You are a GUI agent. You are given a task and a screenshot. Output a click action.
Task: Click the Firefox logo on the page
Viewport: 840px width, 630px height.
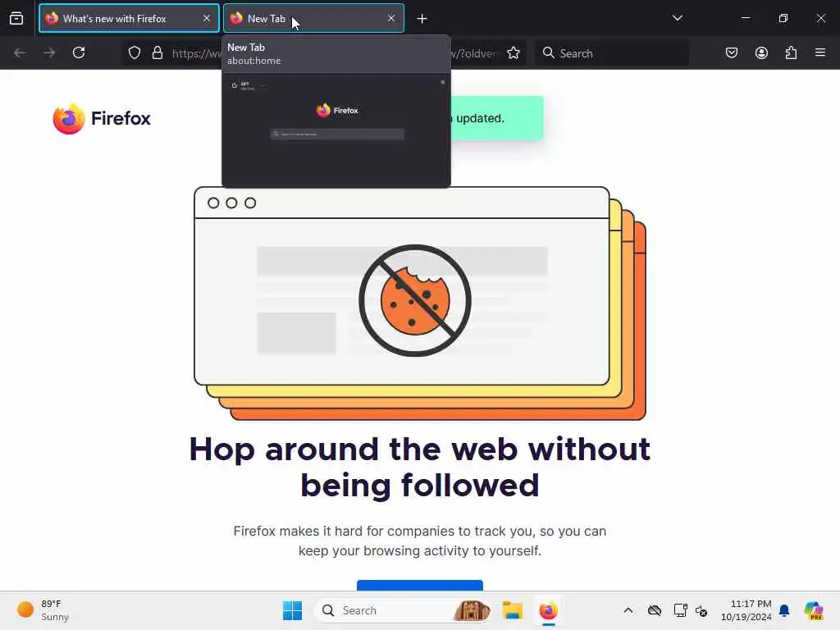pos(102,118)
